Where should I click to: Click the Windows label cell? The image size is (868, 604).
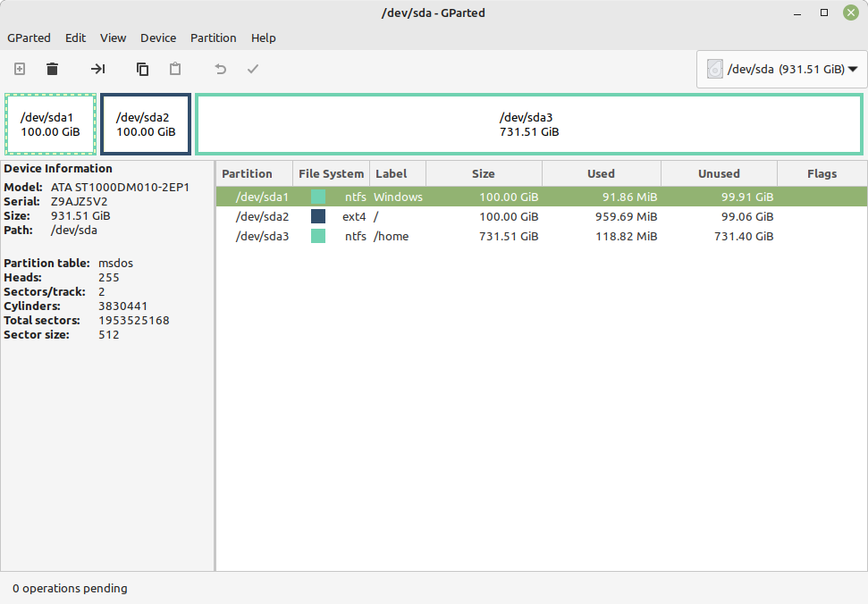point(398,197)
